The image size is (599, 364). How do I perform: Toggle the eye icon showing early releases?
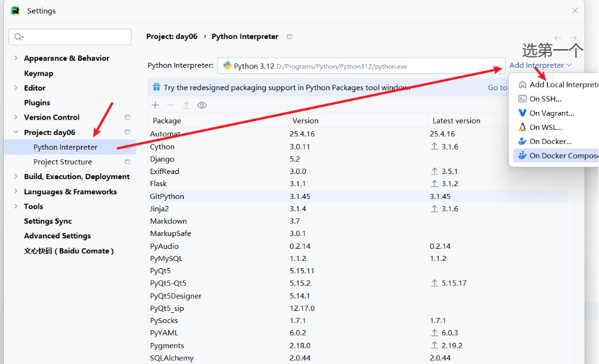click(202, 105)
